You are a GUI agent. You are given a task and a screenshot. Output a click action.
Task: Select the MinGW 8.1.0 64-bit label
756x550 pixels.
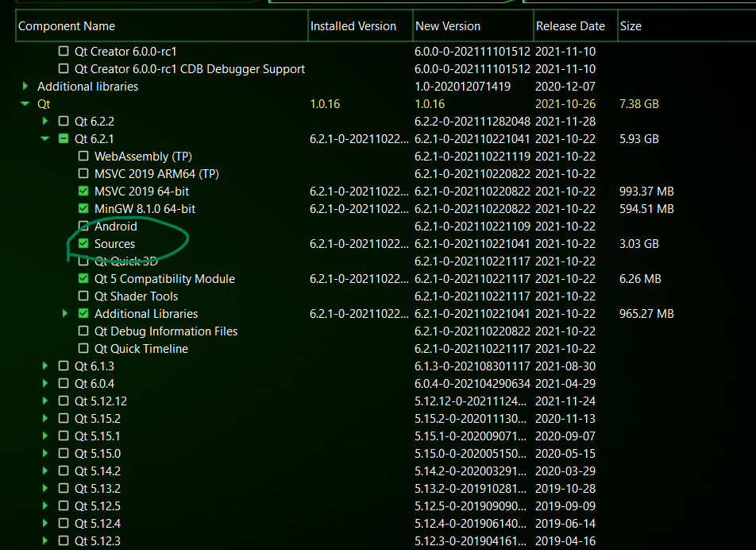(x=145, y=209)
